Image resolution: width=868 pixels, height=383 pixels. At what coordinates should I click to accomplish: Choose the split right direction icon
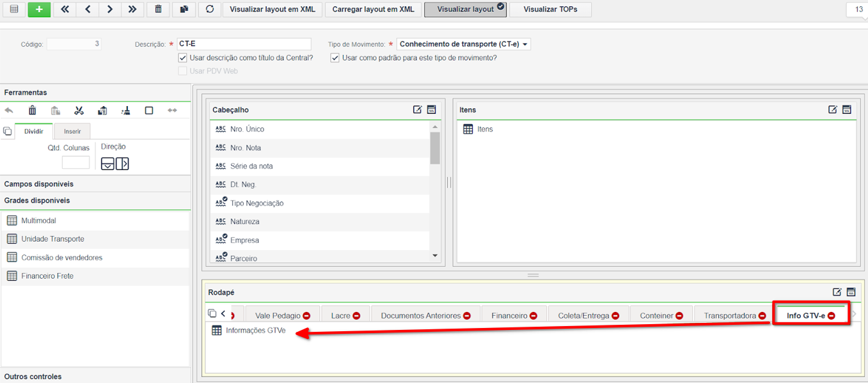pos(122,164)
